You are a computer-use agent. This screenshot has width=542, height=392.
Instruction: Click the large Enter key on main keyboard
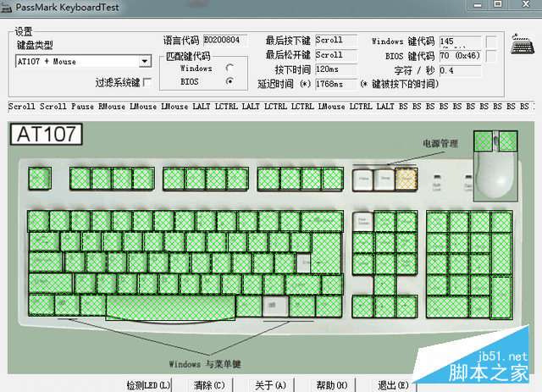click(326, 253)
